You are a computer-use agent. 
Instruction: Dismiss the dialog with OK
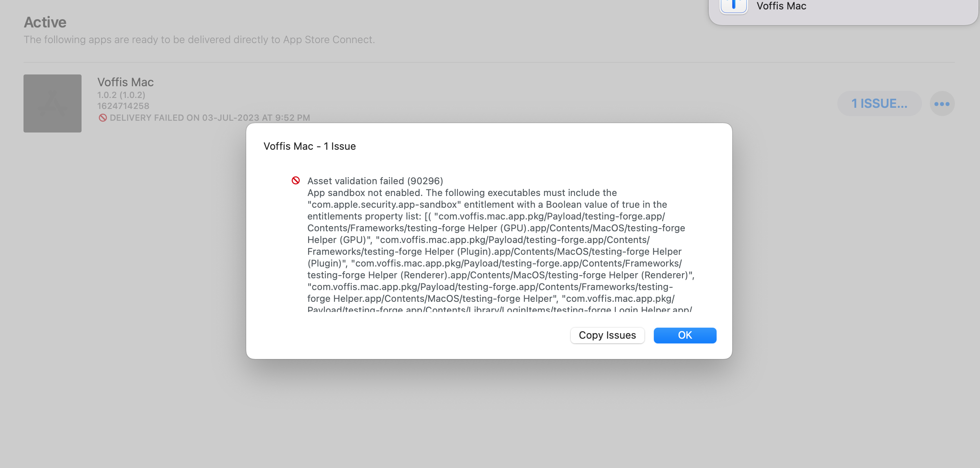[x=684, y=335]
